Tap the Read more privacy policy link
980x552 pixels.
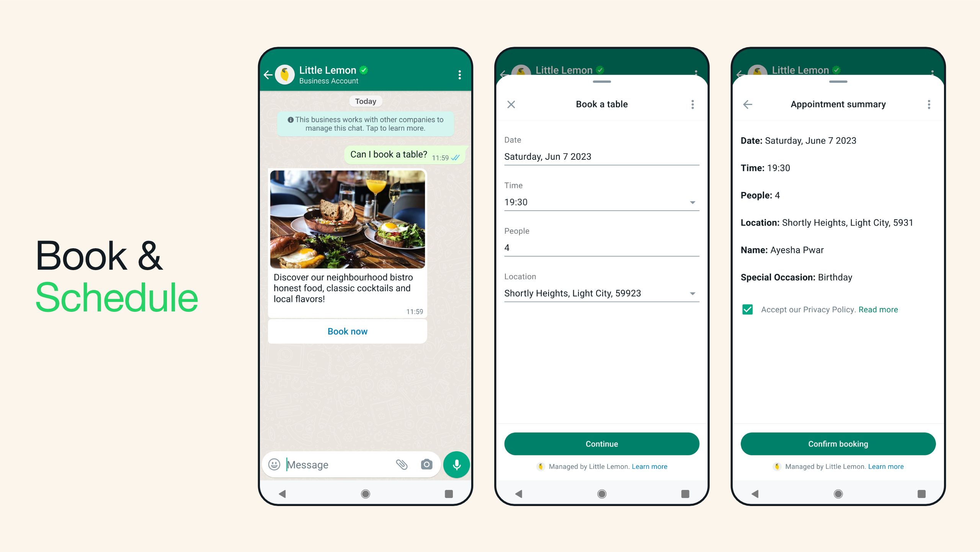879,310
